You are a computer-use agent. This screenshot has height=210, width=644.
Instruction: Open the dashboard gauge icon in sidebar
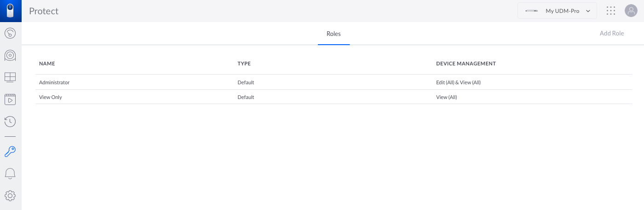click(10, 34)
